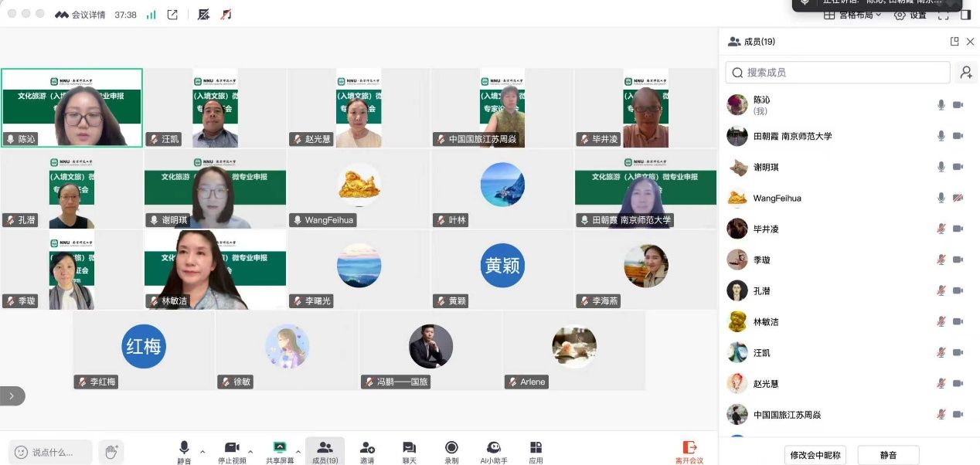Open the 宫格布局 layout dropdown
This screenshot has height=465, width=980.
(852, 15)
